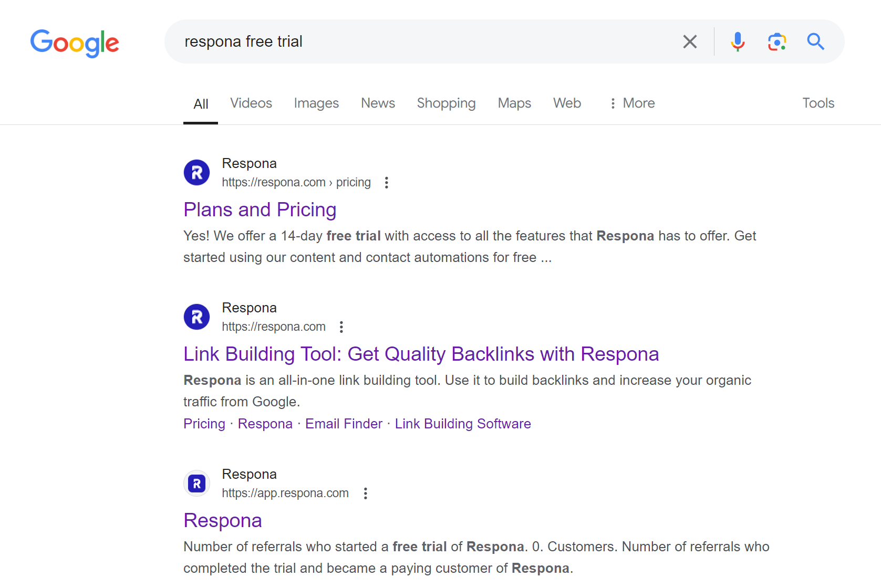Expand the More search filters menu
This screenshot has height=588, width=881.
pyautogui.click(x=632, y=103)
